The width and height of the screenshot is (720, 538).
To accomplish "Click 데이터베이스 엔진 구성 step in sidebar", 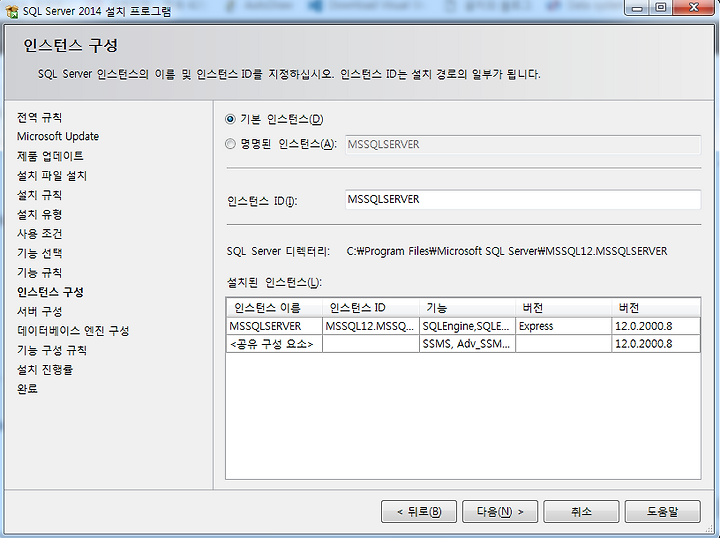I will (73, 331).
